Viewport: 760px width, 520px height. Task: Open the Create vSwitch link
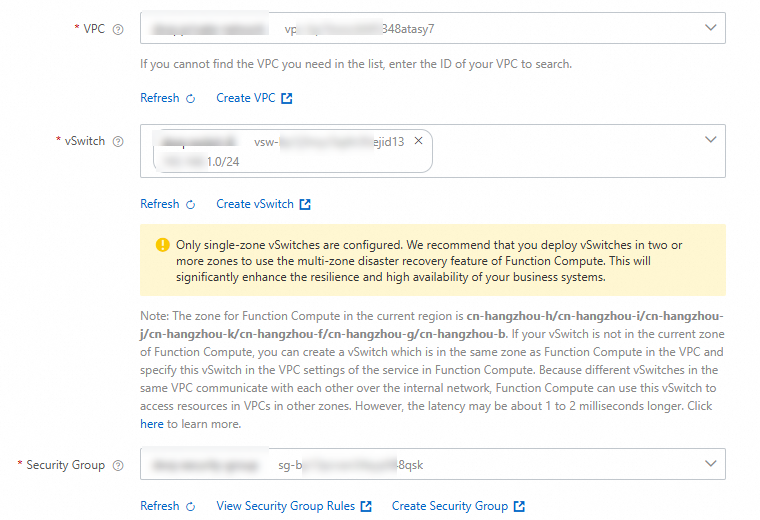click(254, 204)
